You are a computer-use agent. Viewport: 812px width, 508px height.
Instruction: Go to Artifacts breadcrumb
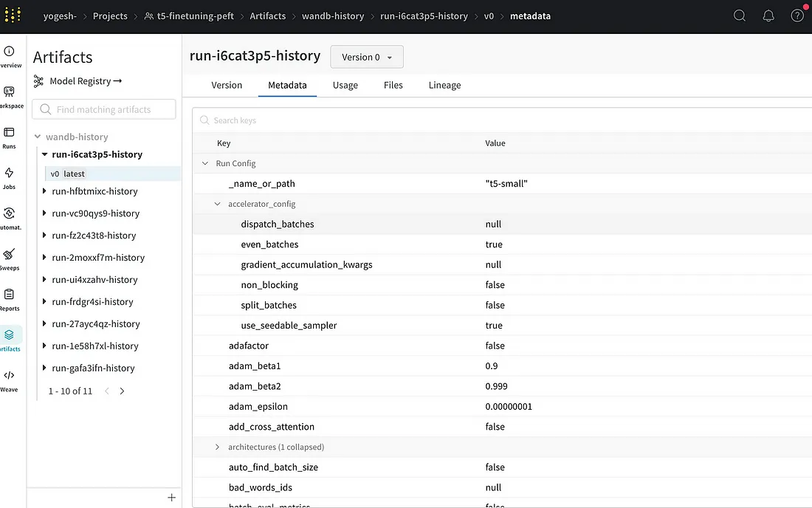(x=268, y=16)
